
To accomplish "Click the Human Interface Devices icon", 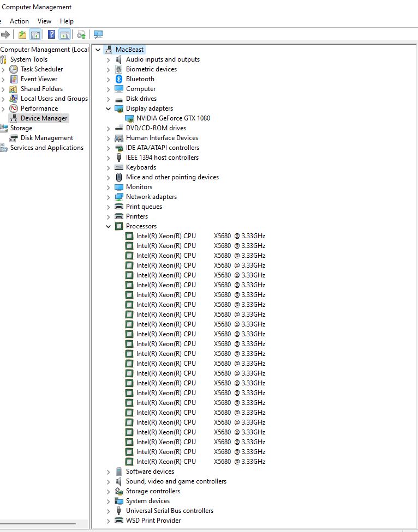I will (119, 138).
